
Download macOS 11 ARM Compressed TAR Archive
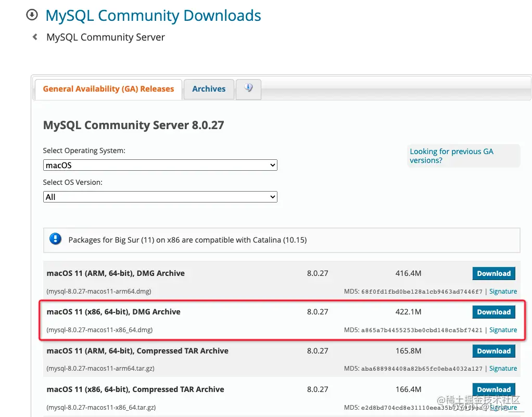[x=493, y=351]
